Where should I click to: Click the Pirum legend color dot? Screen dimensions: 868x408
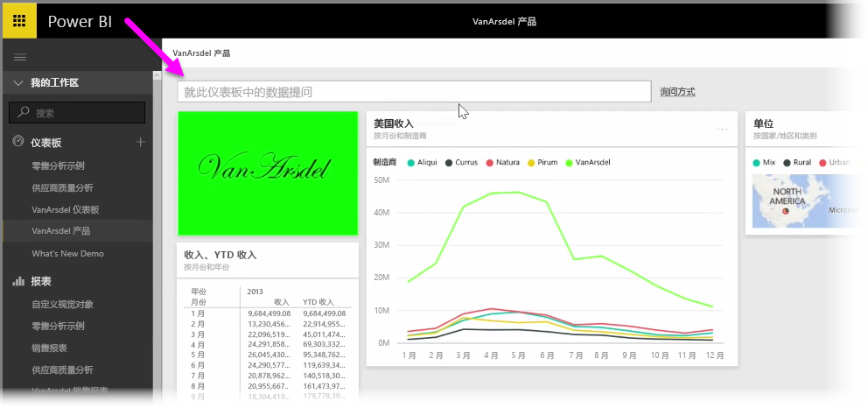pyautogui.click(x=529, y=163)
